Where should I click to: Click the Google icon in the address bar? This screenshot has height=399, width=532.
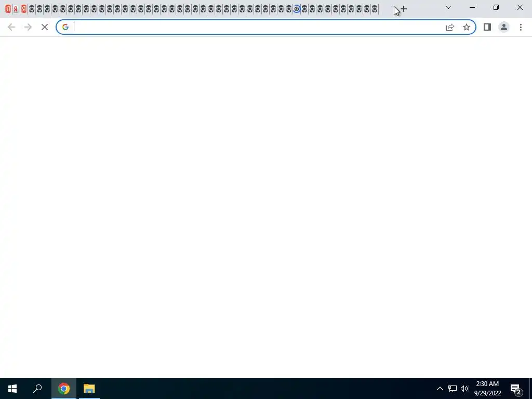pyautogui.click(x=65, y=27)
